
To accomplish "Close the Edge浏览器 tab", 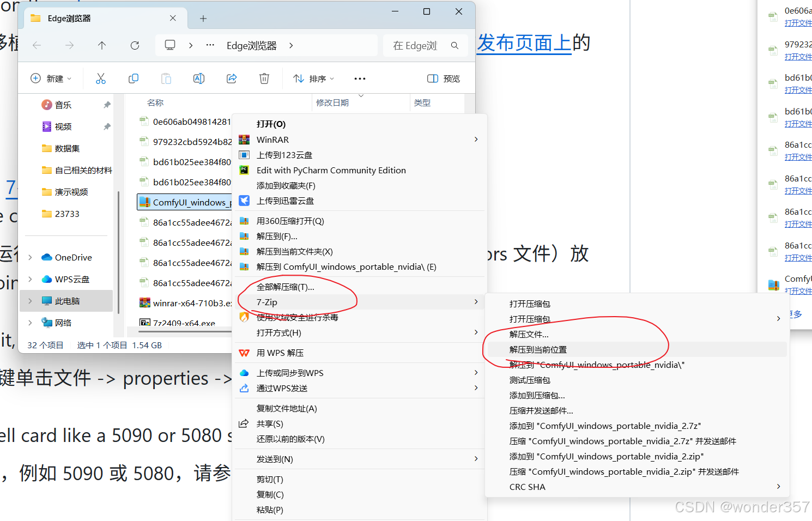I will (173, 18).
